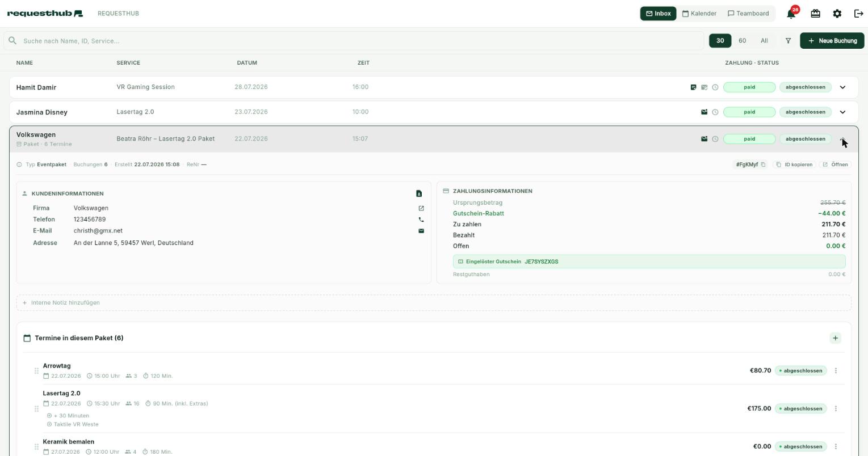Click the Gutschein-Rabatt −44.00 € amount
Image resolution: width=868 pixels, height=456 pixels.
coord(832,214)
